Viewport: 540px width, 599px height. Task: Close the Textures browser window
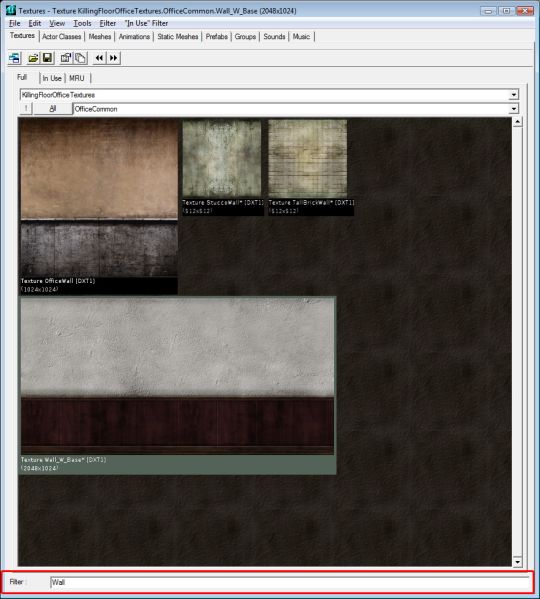pos(525,11)
